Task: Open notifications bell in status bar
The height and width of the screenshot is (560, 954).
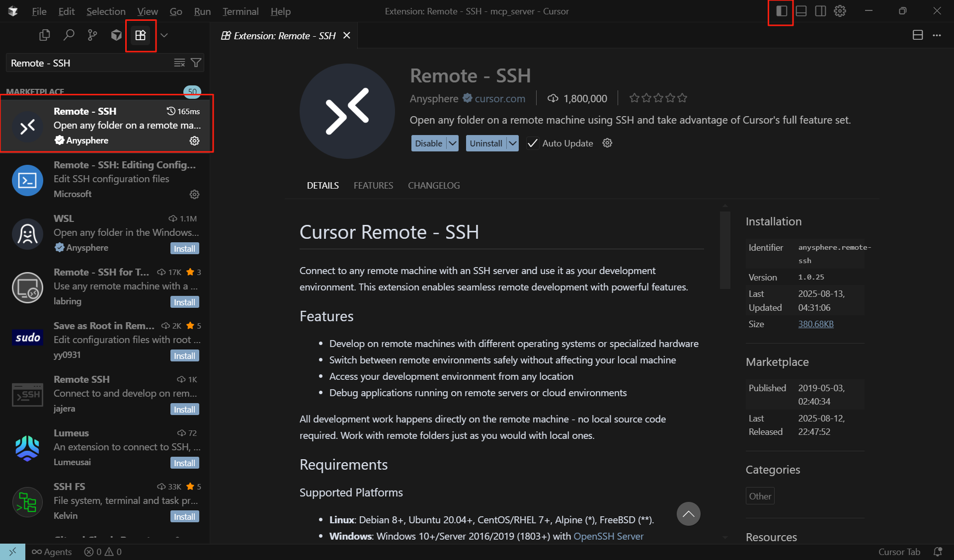Action: tap(938, 552)
